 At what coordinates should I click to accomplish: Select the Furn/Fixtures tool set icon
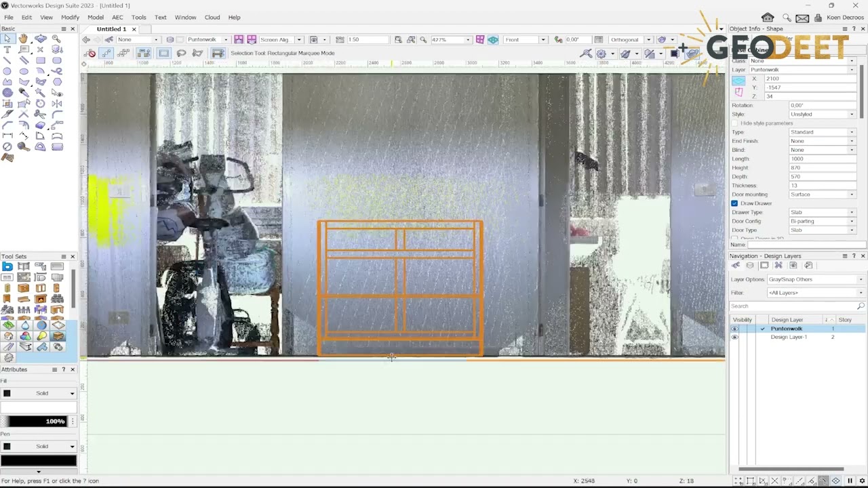point(58,336)
